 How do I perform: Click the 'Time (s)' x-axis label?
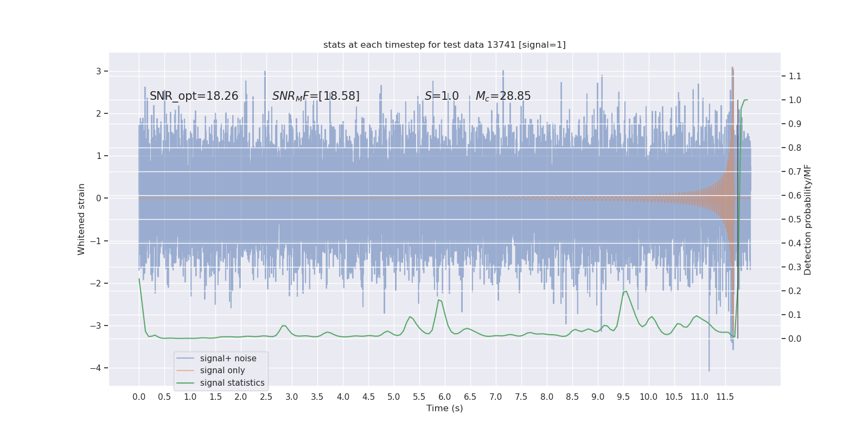pos(445,409)
